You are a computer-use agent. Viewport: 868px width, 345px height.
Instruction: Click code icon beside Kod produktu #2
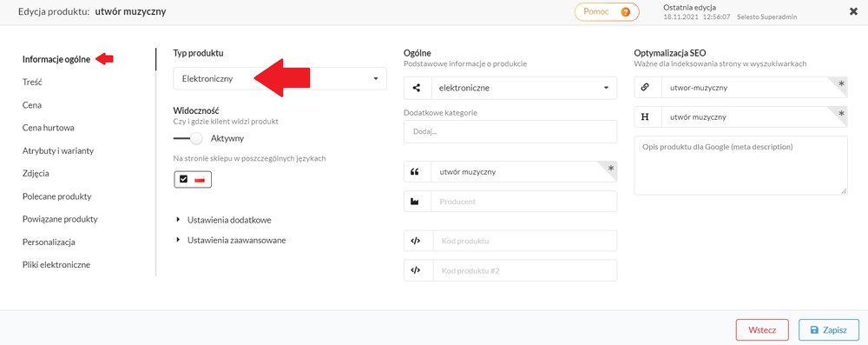click(x=416, y=270)
